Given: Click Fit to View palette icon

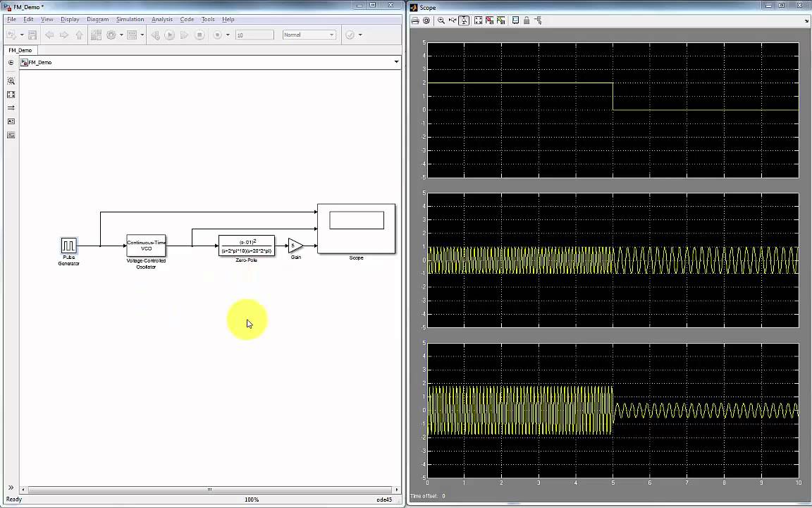Looking at the screenshot, I should (11, 95).
